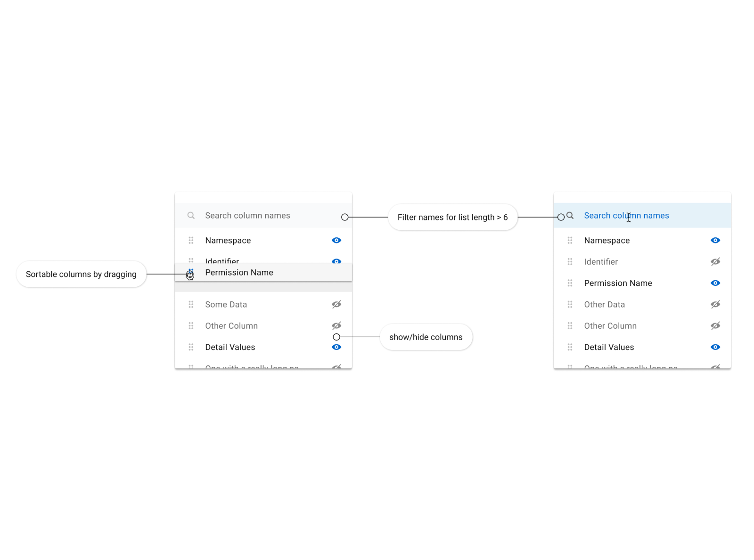Viewport: 754px width, 560px height.
Task: Click the search magnifier icon in the left panel
Action: pos(191,215)
